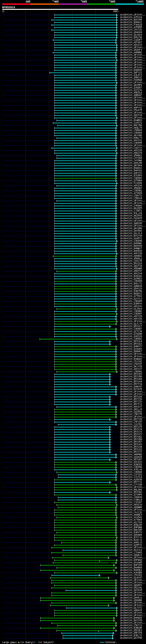The height and width of the screenshot is (644, 146).
Task: Open hit UniRef100_C1MXY1
Action: (x=131, y=123)
